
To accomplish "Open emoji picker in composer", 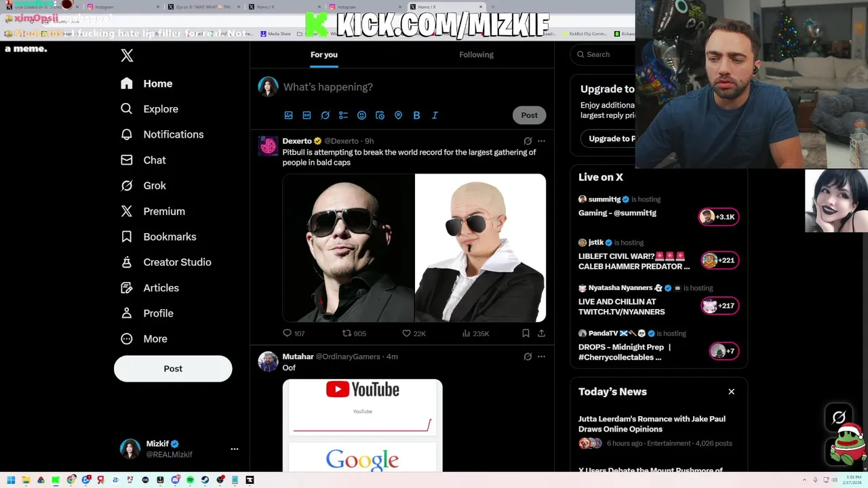I will click(x=361, y=115).
